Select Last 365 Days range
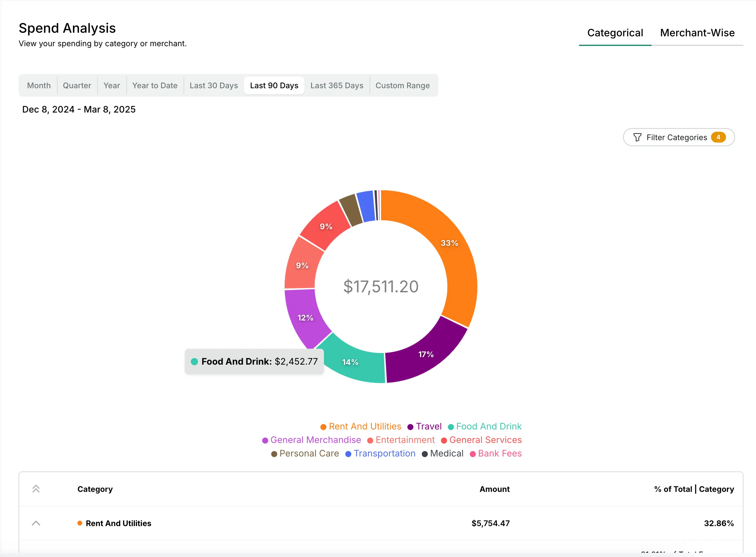This screenshot has height=557, width=756. [x=337, y=86]
